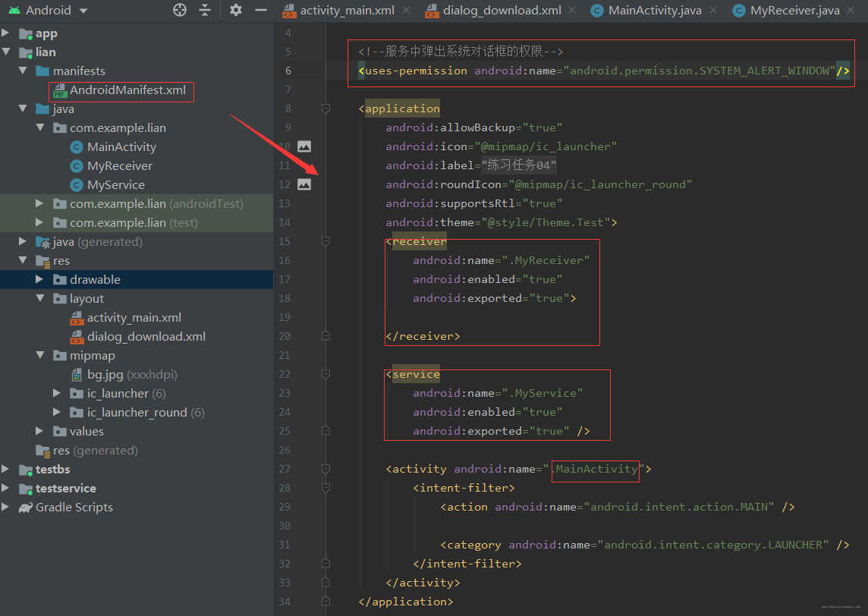Click android.intent.action.MAIN on line 29

pos(680,507)
